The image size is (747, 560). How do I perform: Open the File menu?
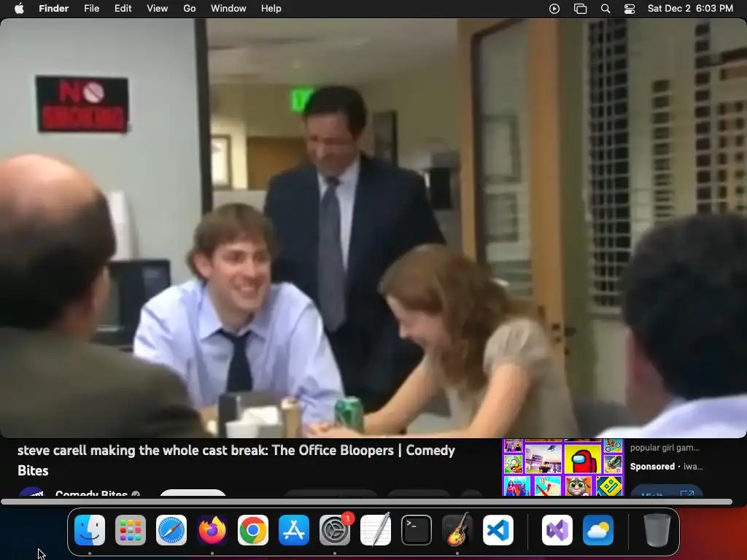[91, 9]
